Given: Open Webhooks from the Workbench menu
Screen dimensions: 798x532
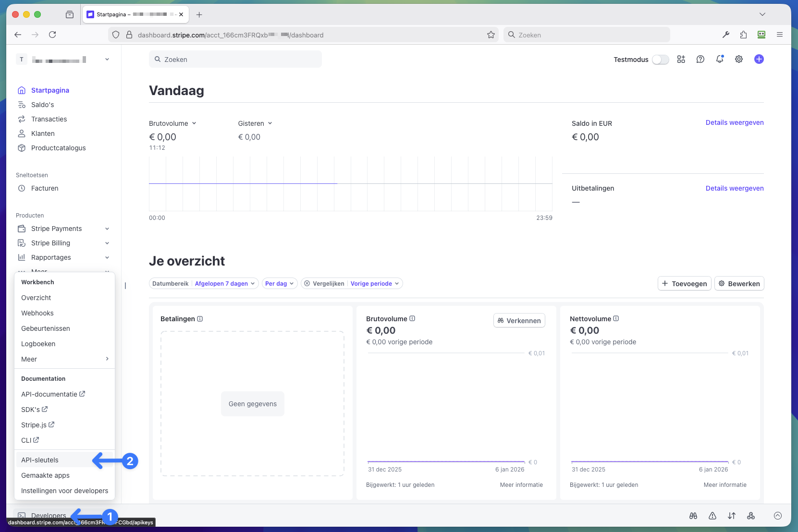Looking at the screenshot, I should coord(37,313).
